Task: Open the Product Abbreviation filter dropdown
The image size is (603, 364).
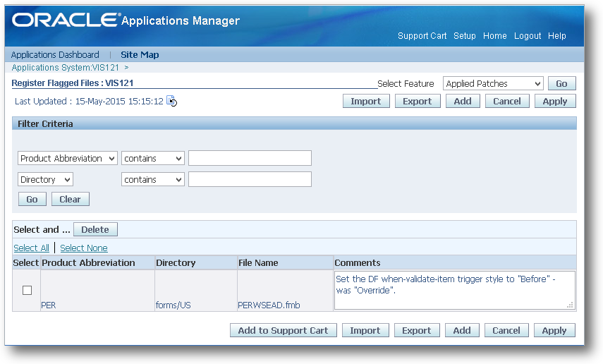Action: pyautogui.click(x=67, y=158)
